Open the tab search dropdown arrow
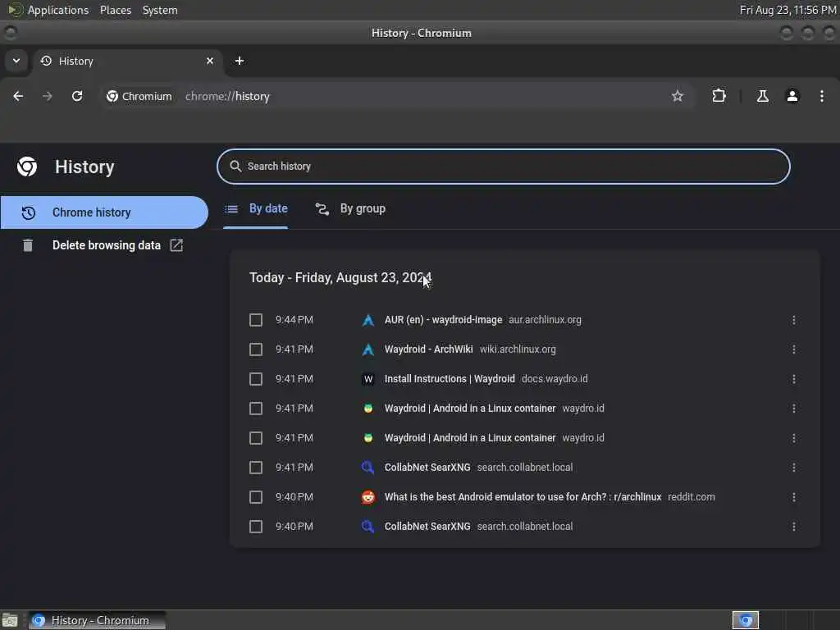The width and height of the screenshot is (840, 630). click(16, 61)
